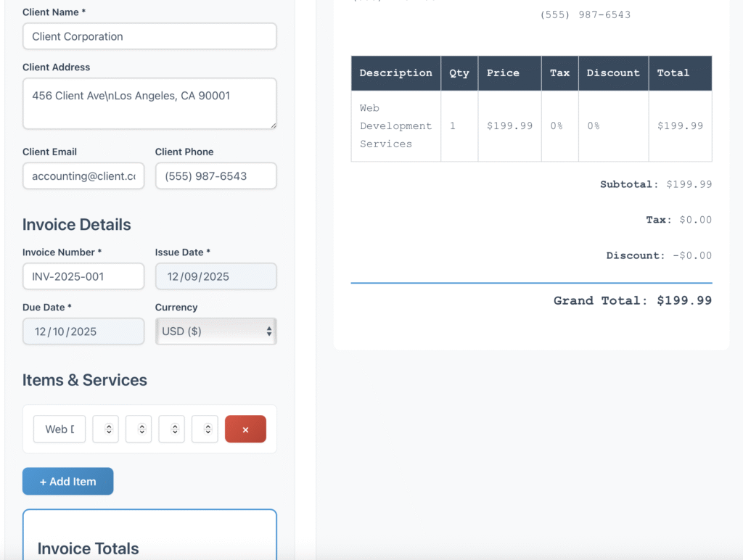Open the Due Date picker

83,332
